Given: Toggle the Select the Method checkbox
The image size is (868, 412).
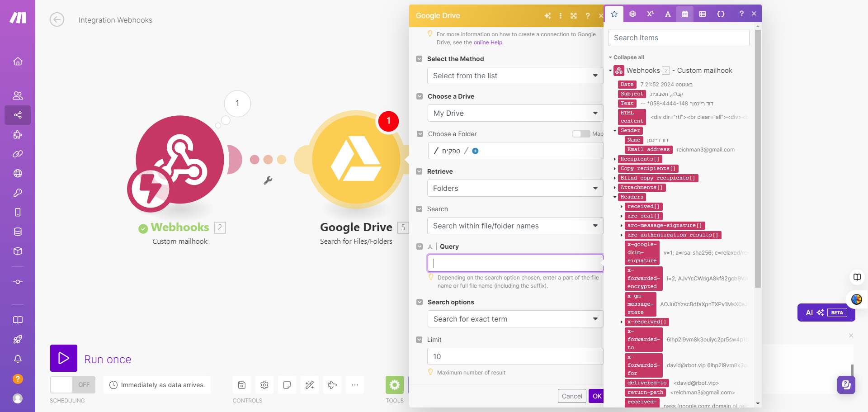Looking at the screenshot, I should tap(419, 59).
